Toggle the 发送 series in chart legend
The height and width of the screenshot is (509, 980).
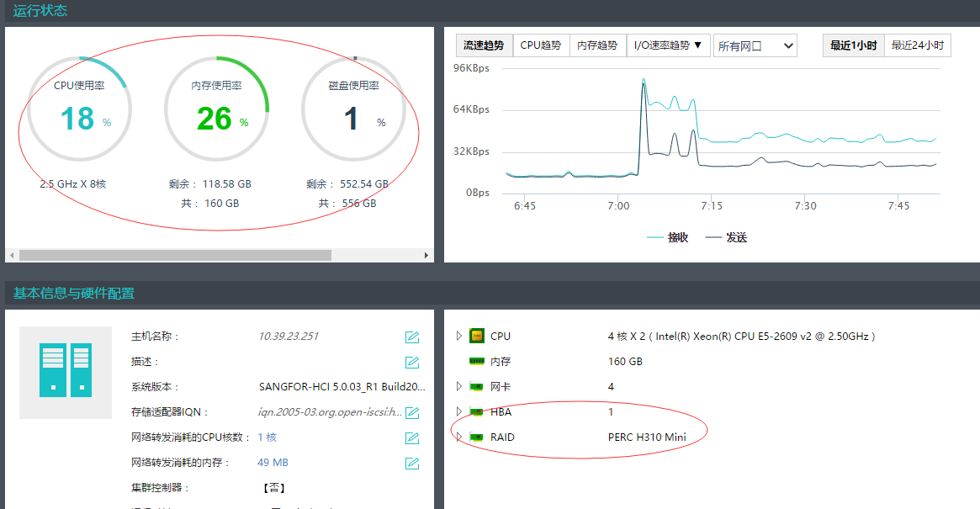(x=725, y=238)
